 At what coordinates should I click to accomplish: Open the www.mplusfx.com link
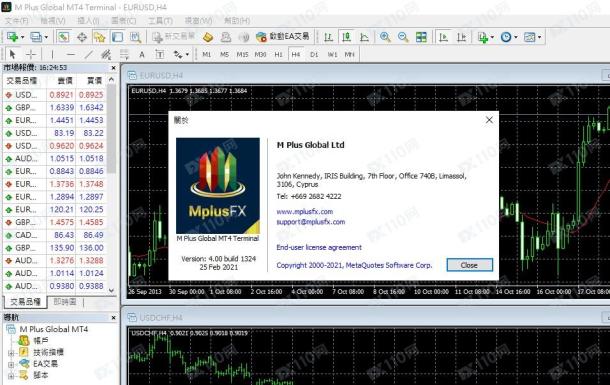coord(305,212)
